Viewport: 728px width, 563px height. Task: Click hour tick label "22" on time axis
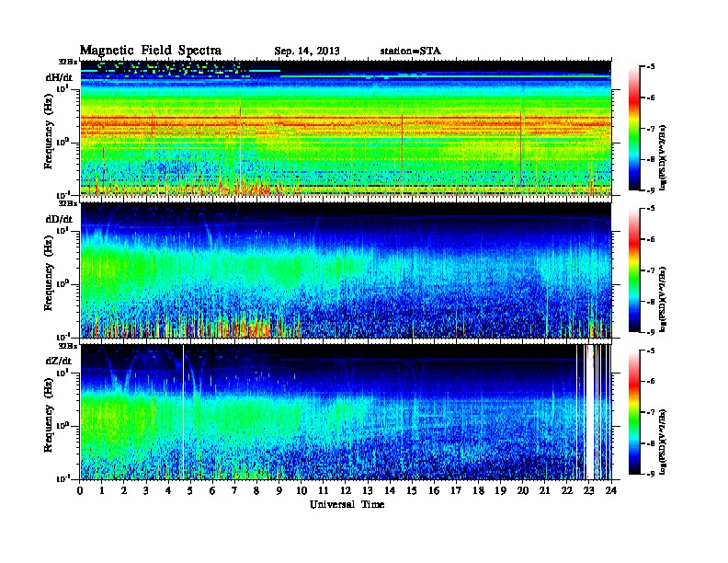pos(567,490)
